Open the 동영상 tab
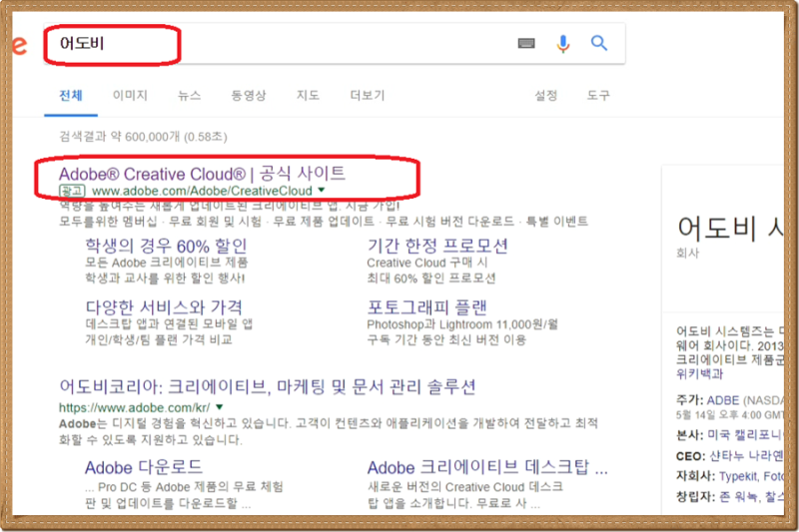This screenshot has width=799, height=532. [x=249, y=95]
